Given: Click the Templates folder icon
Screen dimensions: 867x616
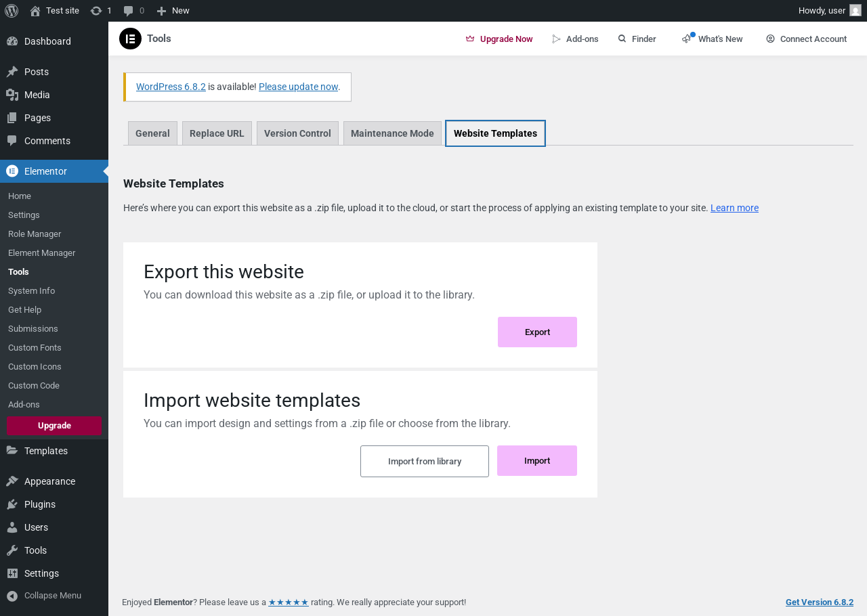Looking at the screenshot, I should coord(12,451).
